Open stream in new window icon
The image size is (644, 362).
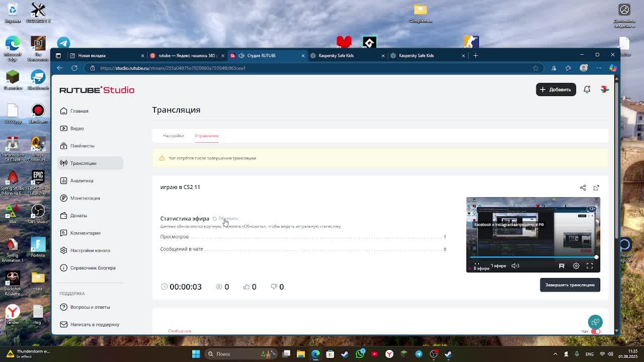pyautogui.click(x=596, y=188)
